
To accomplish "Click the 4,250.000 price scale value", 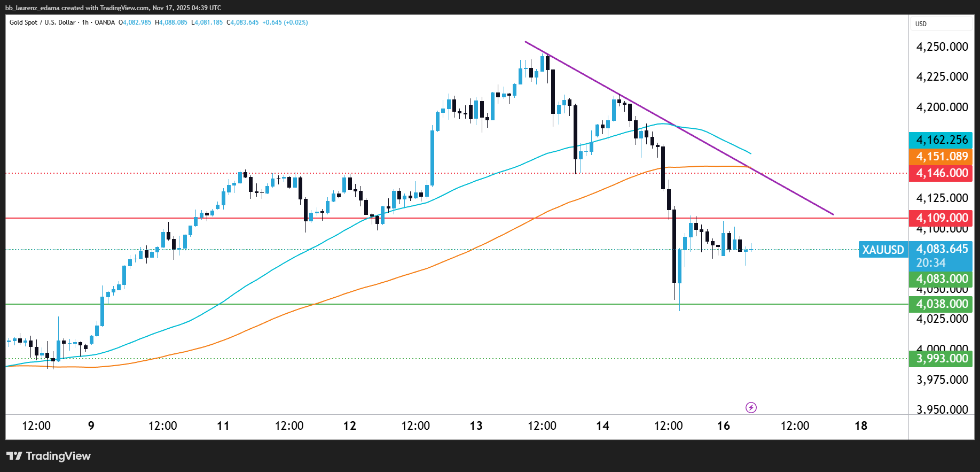I will point(942,47).
